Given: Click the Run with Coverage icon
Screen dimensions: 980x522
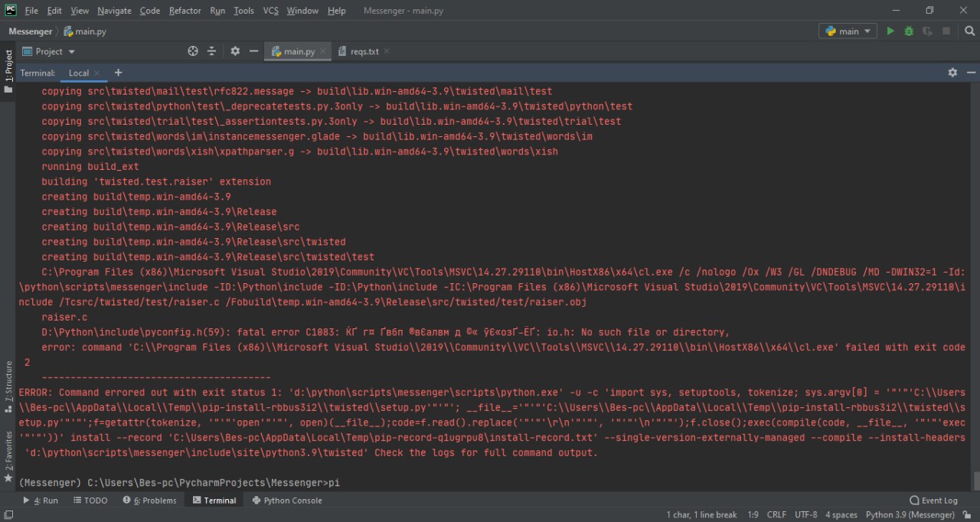Looking at the screenshot, I should point(927,31).
